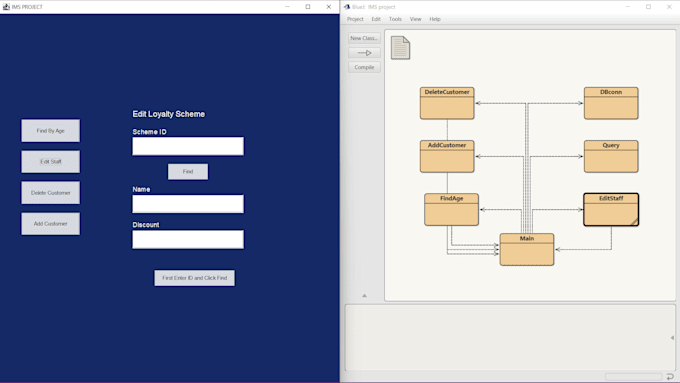Click the Find button under Scheme ID
Screen dimensions: 680x383
[188, 172]
